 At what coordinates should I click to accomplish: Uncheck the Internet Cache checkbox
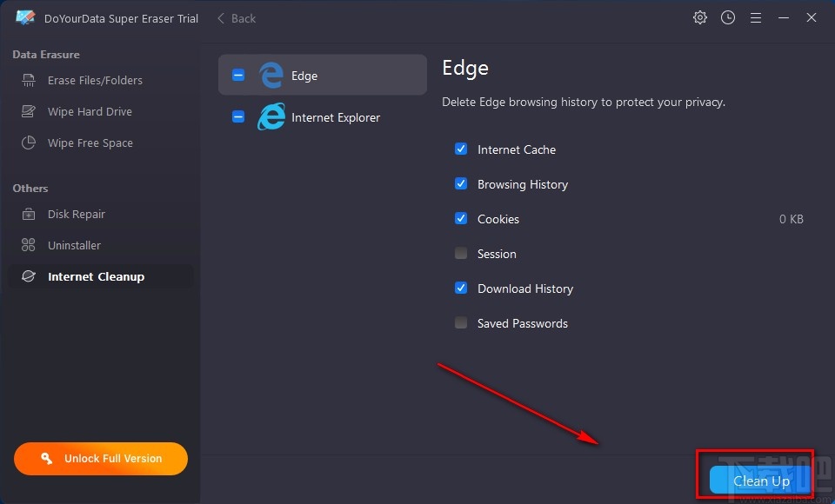(x=461, y=149)
